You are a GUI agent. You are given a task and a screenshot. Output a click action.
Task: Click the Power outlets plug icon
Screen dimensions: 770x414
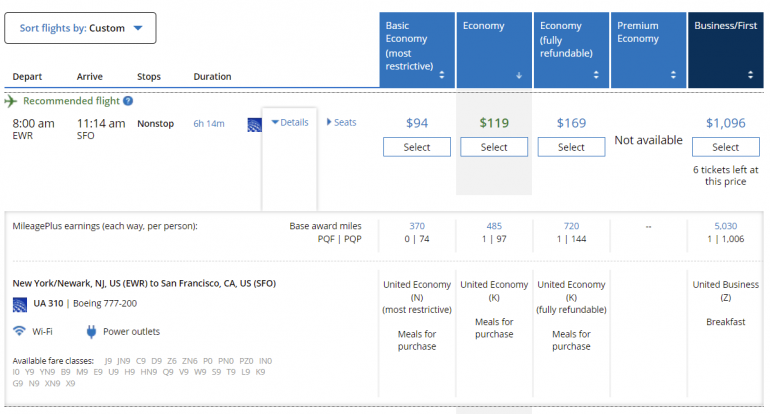[x=91, y=331]
